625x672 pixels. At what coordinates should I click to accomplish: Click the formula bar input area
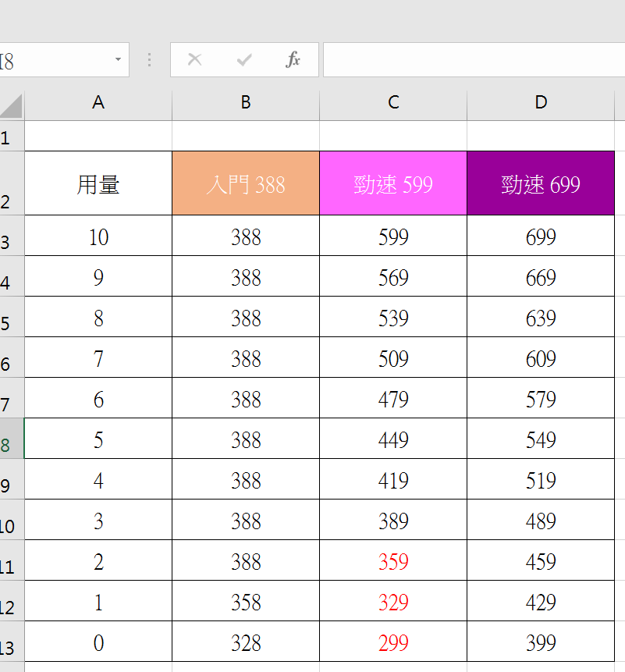point(468,59)
